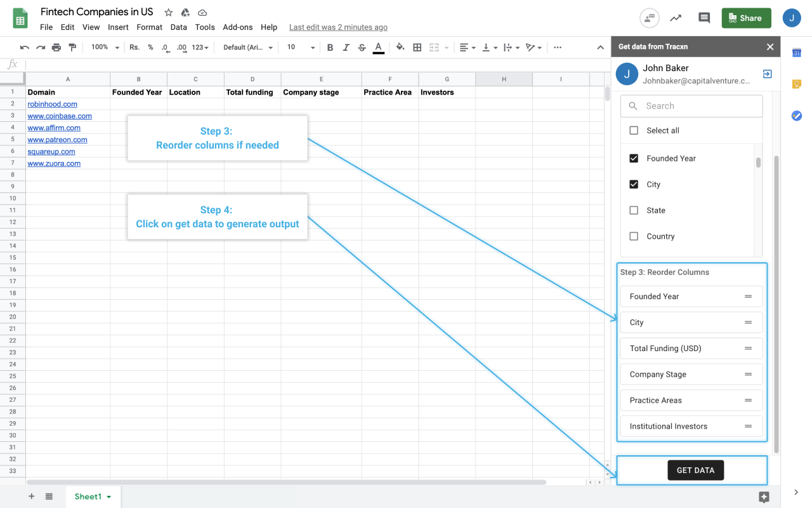Check the State checkbox
Image resolution: width=812 pixels, height=508 pixels.
tap(634, 211)
